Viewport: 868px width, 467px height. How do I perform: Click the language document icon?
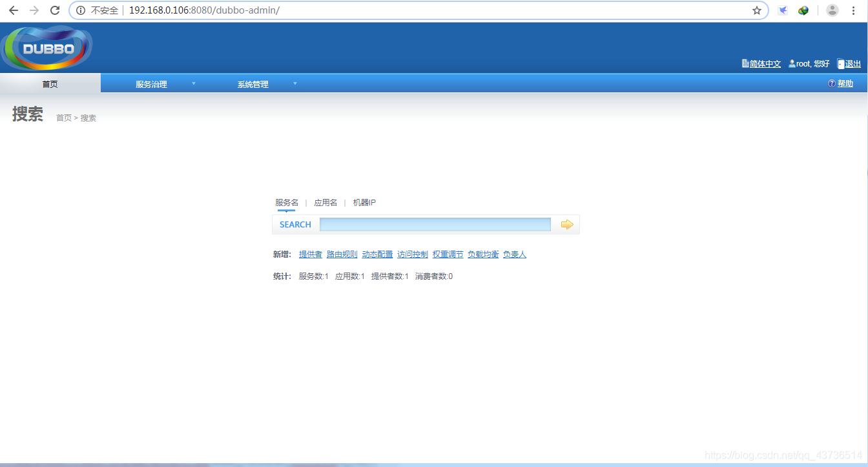point(745,64)
